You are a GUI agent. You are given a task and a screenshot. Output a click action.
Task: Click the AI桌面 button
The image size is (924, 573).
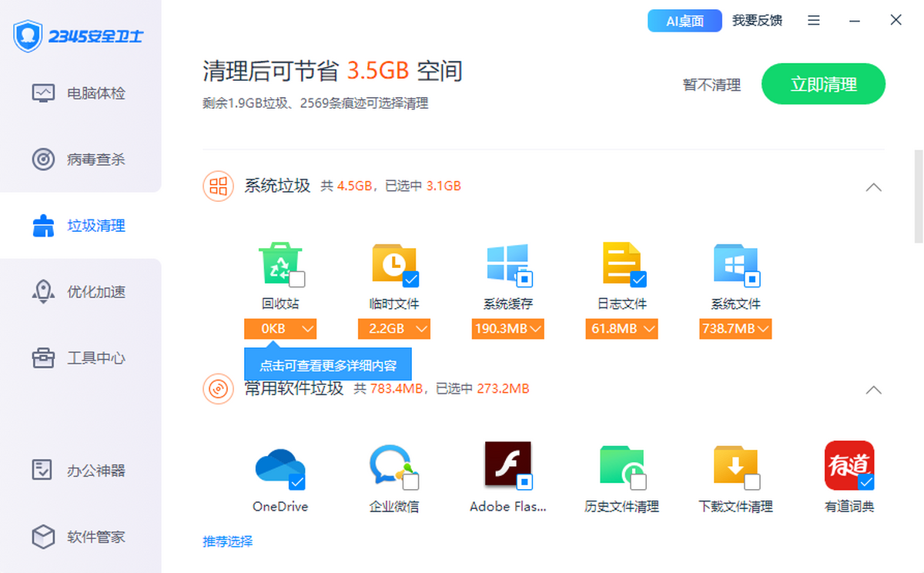685,21
